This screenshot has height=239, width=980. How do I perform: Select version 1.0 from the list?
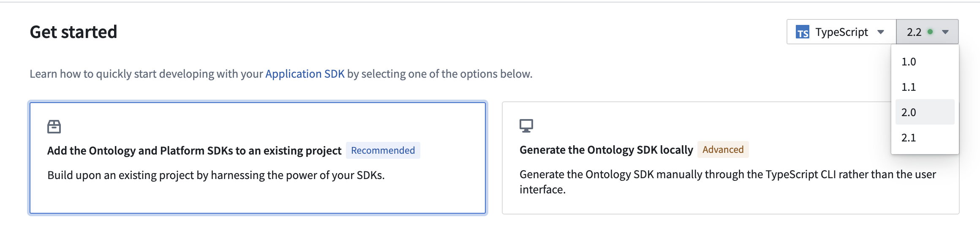pos(925,62)
